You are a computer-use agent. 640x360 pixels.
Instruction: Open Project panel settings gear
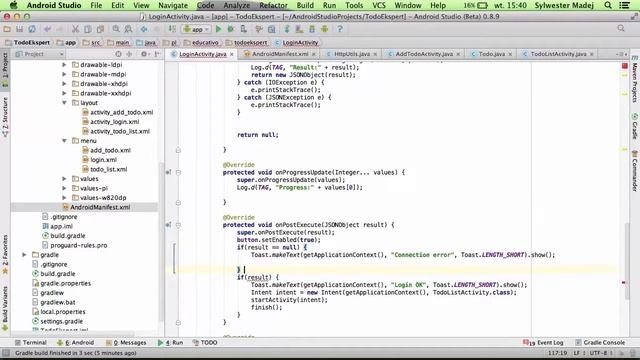pos(144,54)
